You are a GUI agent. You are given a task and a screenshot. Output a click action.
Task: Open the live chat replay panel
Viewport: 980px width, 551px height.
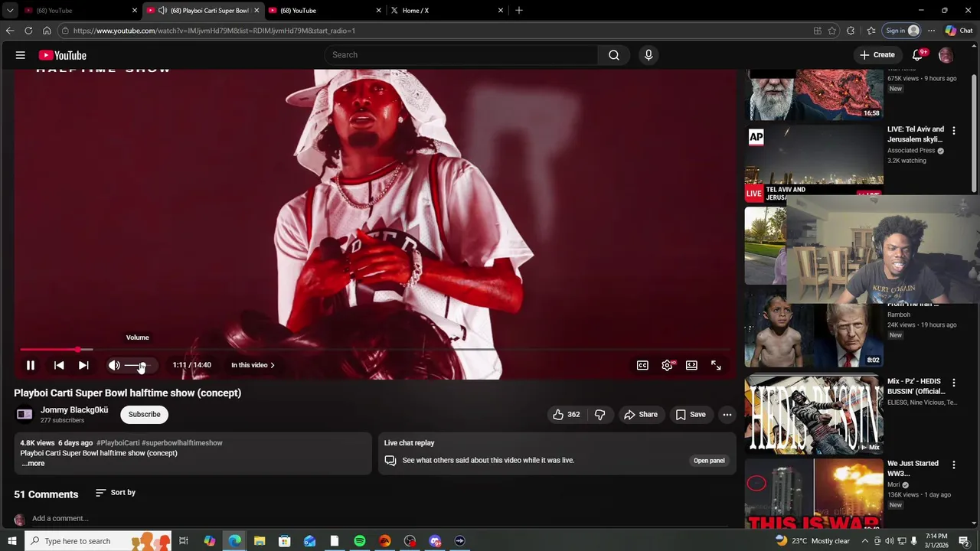click(x=709, y=461)
